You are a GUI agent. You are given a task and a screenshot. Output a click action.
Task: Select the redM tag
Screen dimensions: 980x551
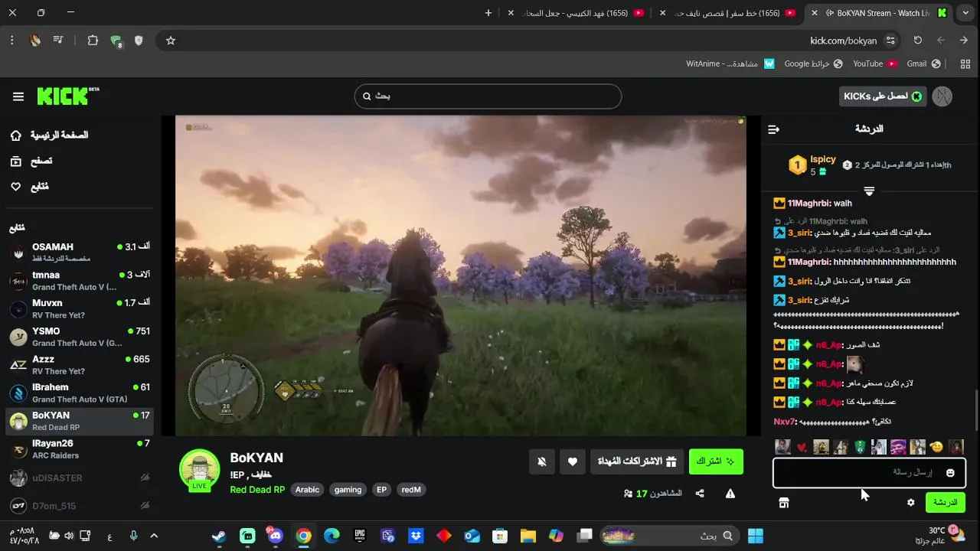411,490
